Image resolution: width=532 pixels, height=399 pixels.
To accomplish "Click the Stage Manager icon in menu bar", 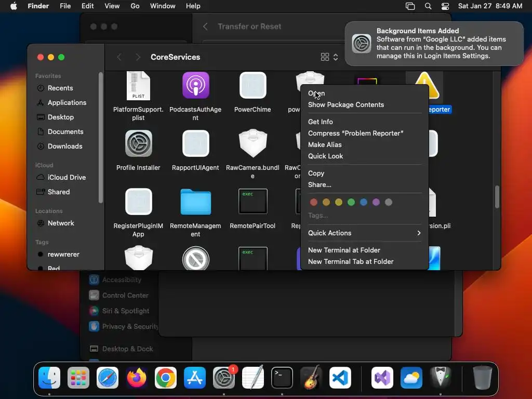I will point(410,6).
